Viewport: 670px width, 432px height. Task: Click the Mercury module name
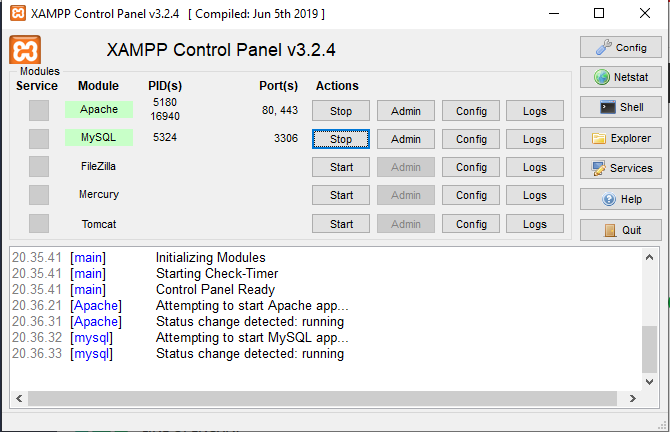point(99,194)
